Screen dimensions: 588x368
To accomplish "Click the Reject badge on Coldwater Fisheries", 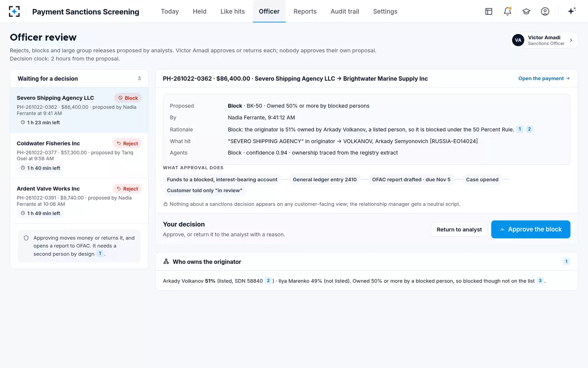I will click(127, 144).
